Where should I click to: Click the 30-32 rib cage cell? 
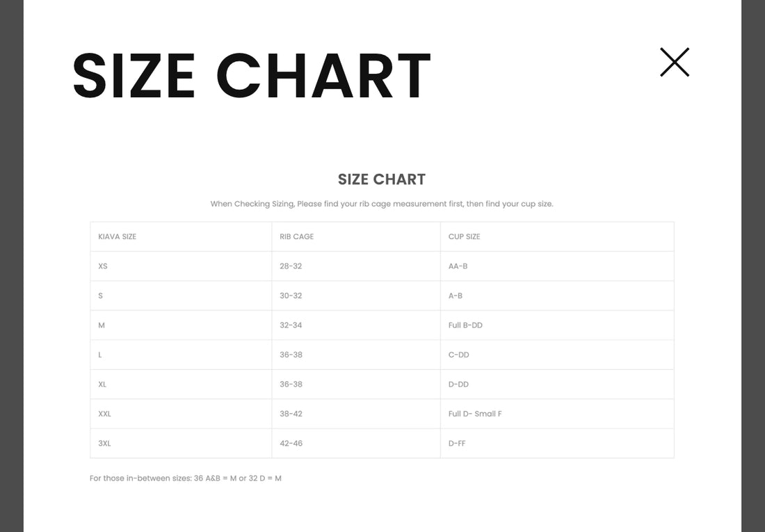tap(291, 296)
